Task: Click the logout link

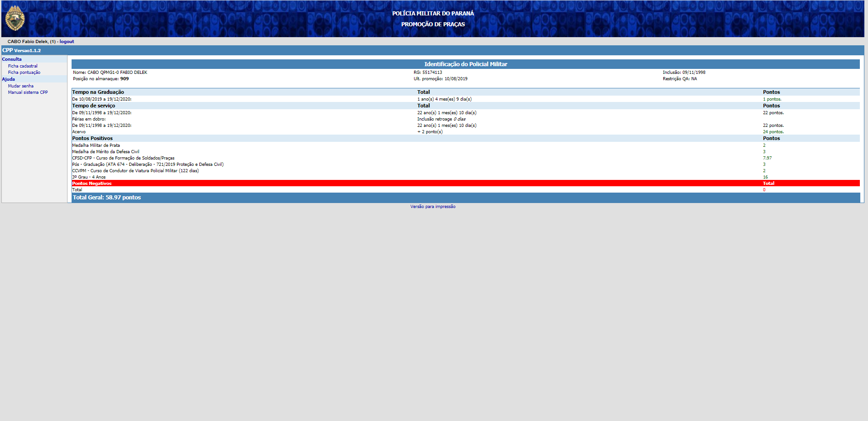Action: pos(67,42)
